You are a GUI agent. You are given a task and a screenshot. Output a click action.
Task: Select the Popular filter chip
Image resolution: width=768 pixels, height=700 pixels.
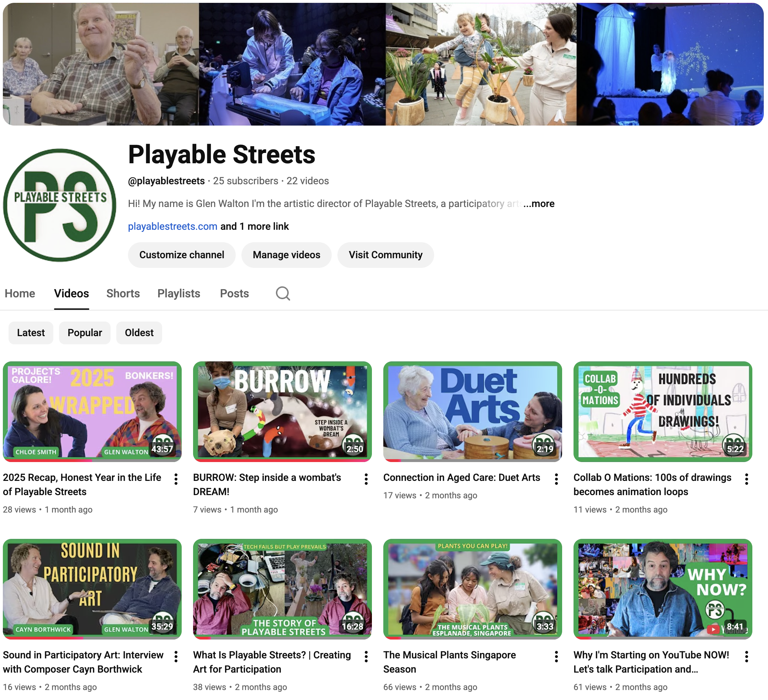click(x=85, y=333)
